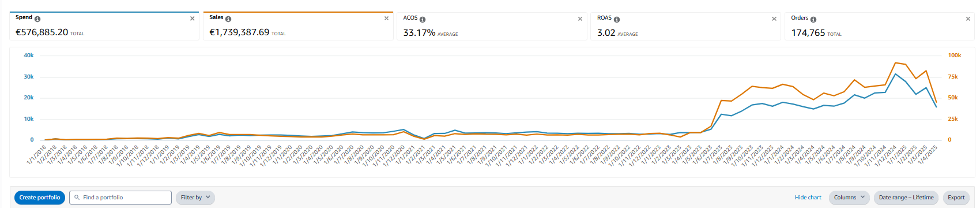This screenshot has height=208, width=980.
Task: Click the 100k right axis label
Action: point(955,55)
